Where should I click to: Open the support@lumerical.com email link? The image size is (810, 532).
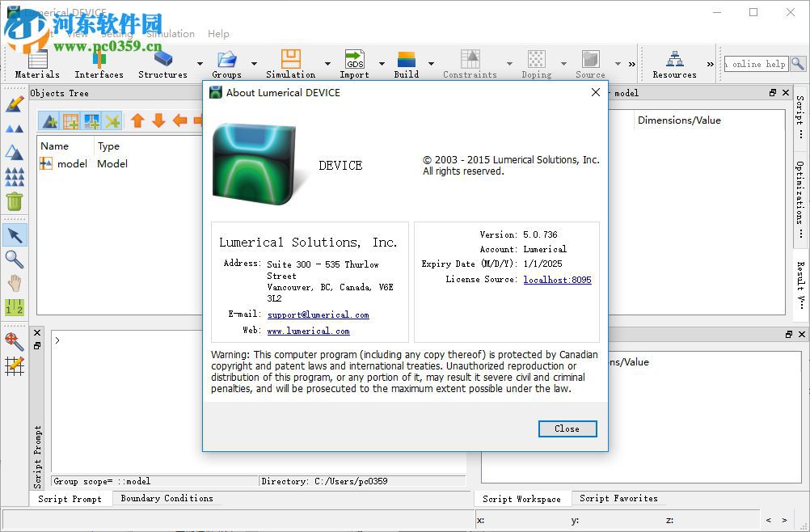318,315
